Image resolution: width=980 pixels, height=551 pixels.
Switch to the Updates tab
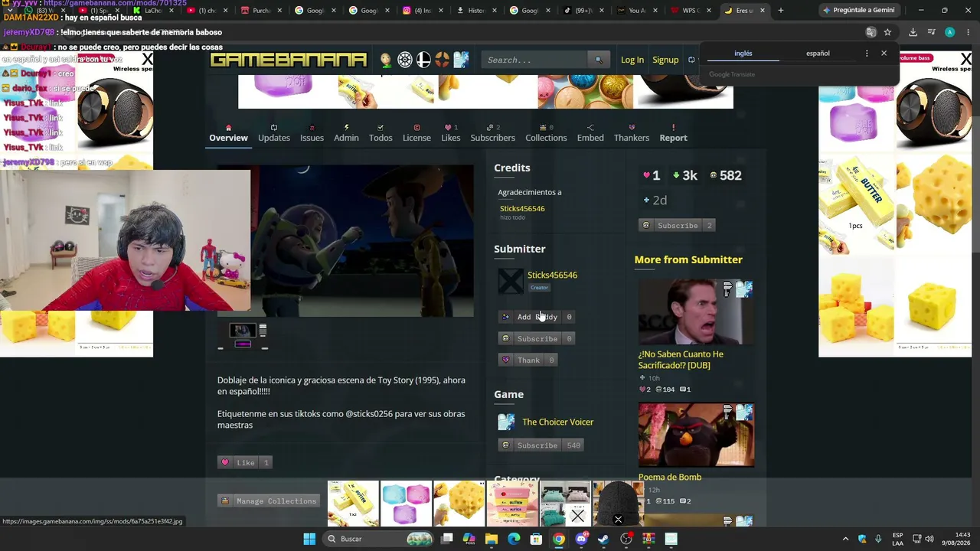pos(274,133)
